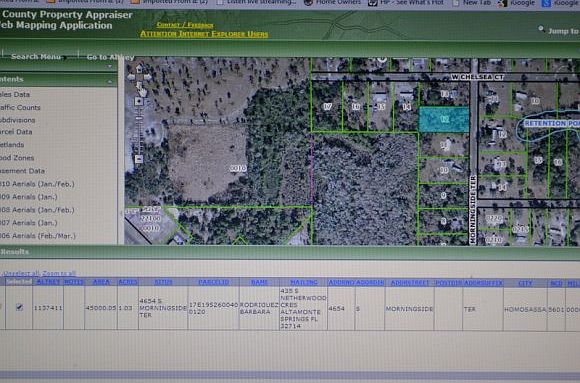The image size is (580, 383).
Task: Select the 2010 Aerials (Jan./Feb.) layer
Action: pyautogui.click(x=37, y=184)
